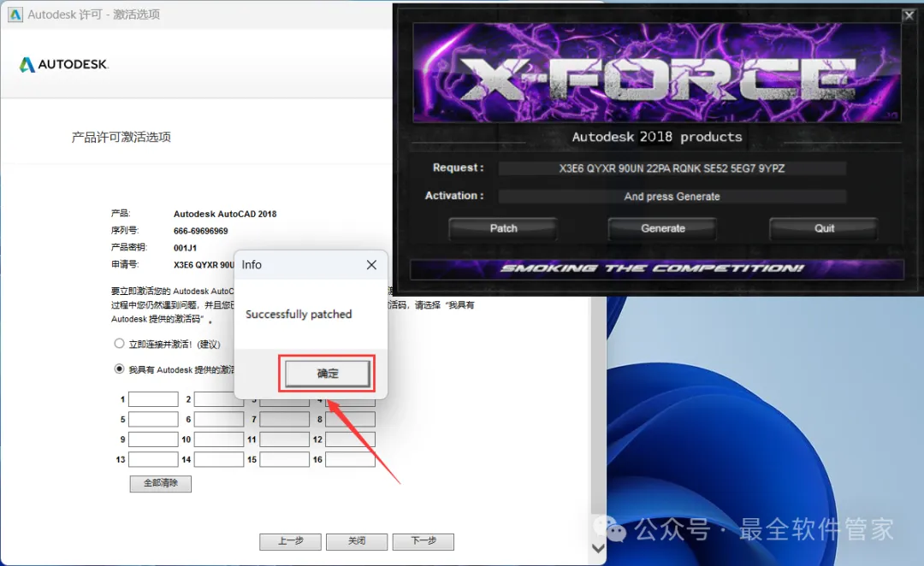The width and height of the screenshot is (924, 566).
Task: Click activation code box 10
Action: click(x=219, y=439)
